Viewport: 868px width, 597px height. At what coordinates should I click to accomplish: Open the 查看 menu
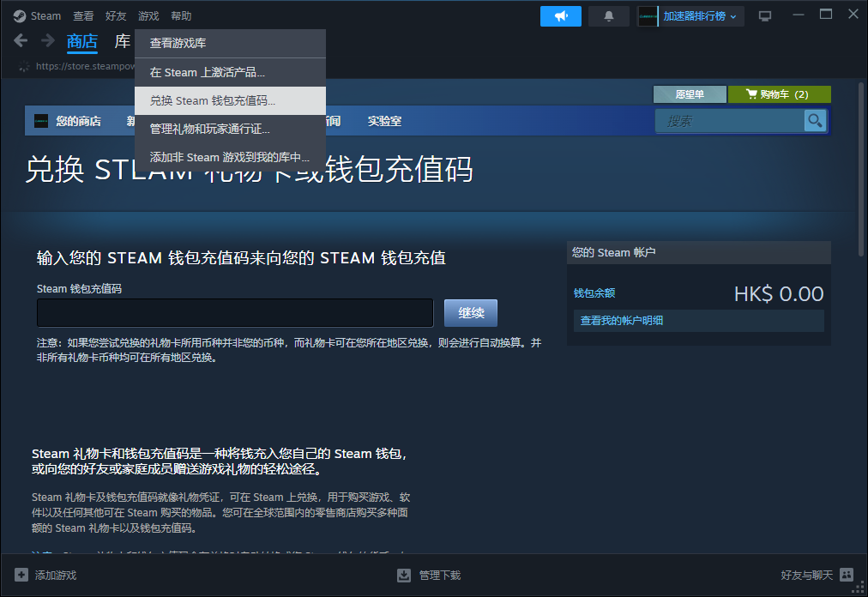pyautogui.click(x=83, y=16)
